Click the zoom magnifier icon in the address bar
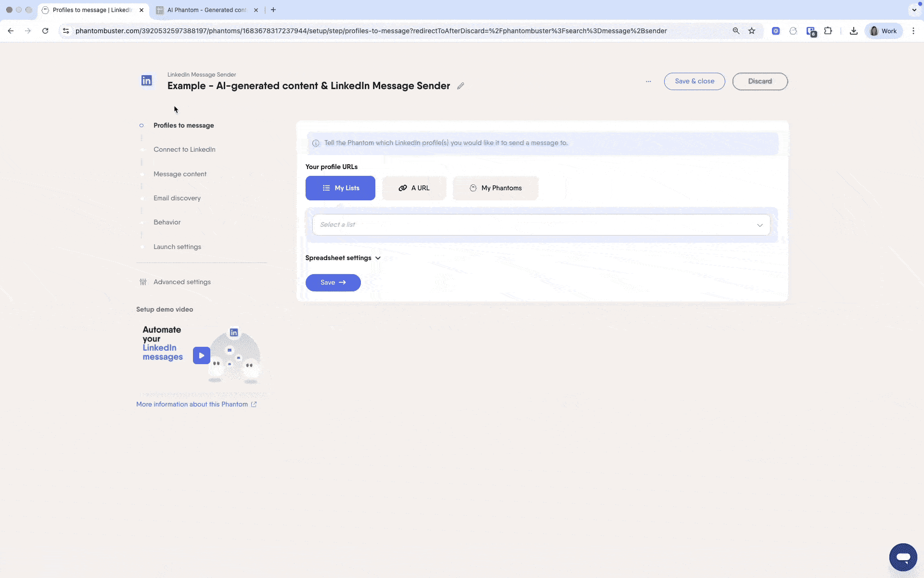Viewport: 924px width, 578px height. (x=736, y=31)
